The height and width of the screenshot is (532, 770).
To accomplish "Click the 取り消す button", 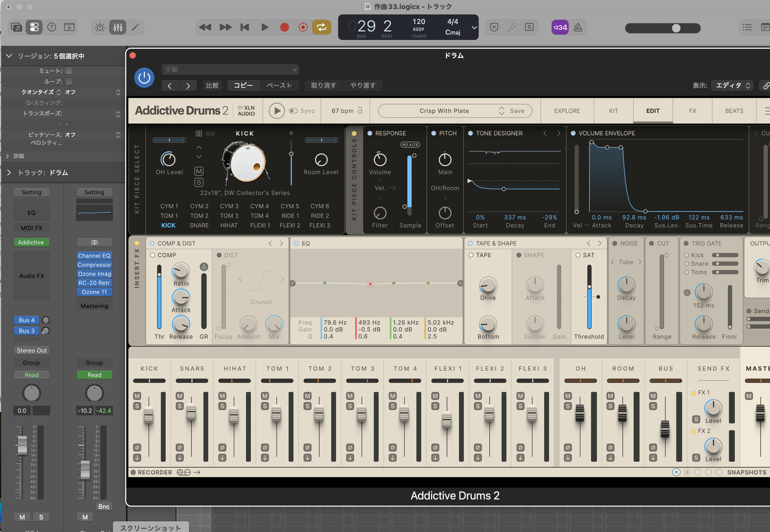I will 324,85.
